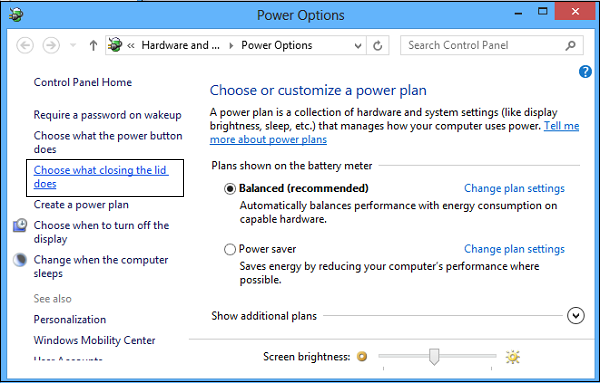This screenshot has width=600, height=383.
Task: Click the screen brightness slider handle
Action: click(434, 357)
